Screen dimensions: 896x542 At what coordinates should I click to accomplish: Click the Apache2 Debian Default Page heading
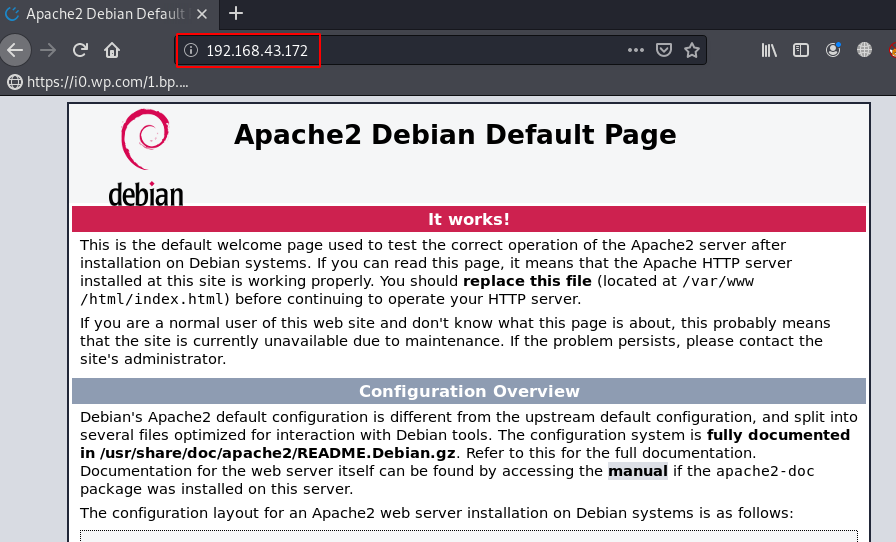click(455, 135)
